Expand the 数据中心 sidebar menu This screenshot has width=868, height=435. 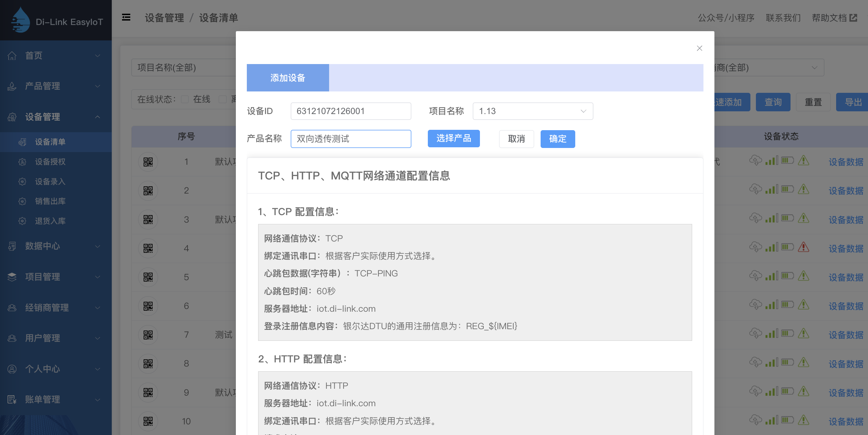pos(56,246)
